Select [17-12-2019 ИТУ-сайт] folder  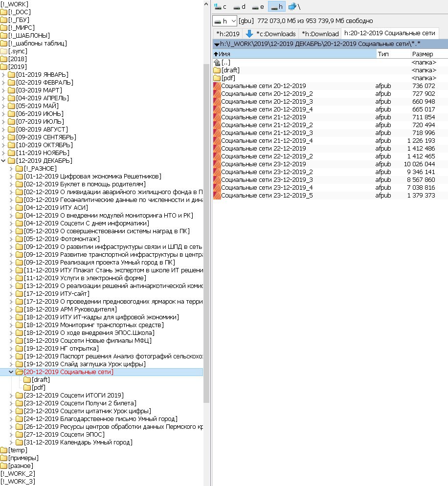tap(53, 293)
